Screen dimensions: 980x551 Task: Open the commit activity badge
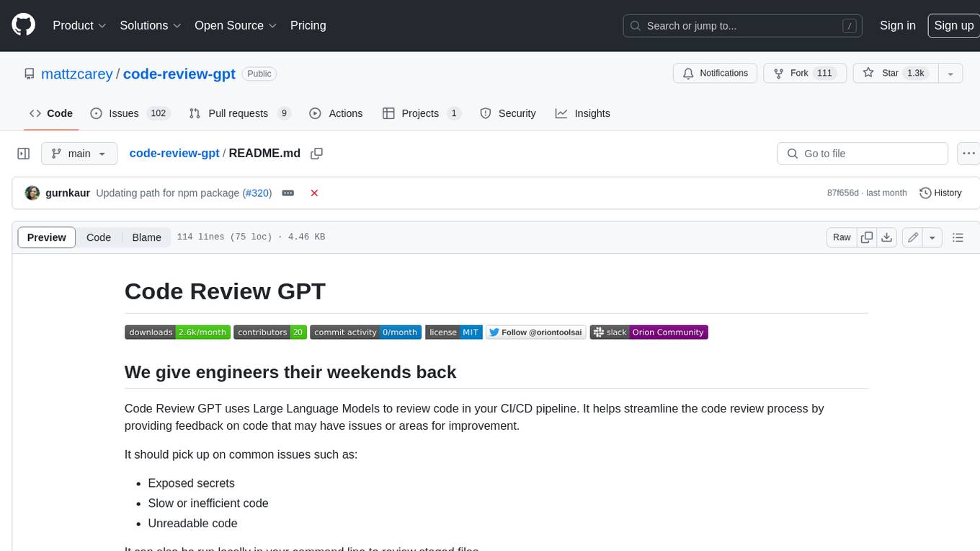click(x=366, y=332)
